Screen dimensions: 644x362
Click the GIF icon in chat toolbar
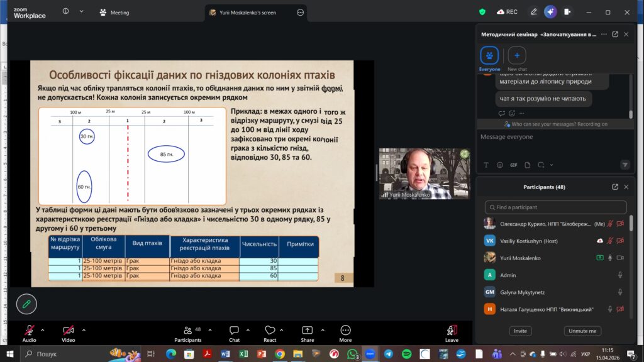pyautogui.click(x=514, y=165)
